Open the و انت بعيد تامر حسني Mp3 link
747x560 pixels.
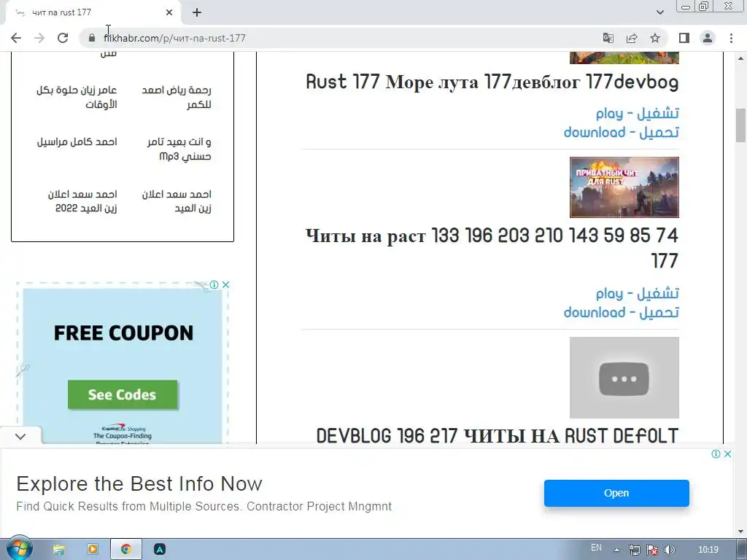(x=179, y=149)
